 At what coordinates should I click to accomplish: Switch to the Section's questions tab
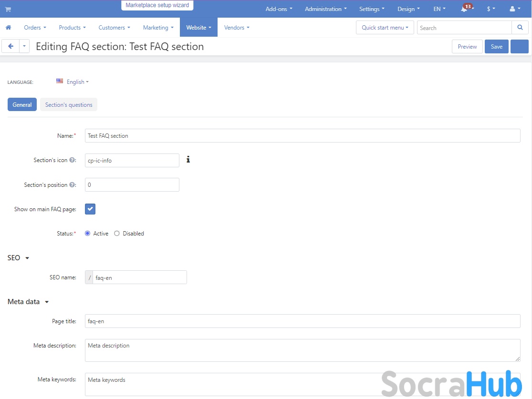click(69, 105)
